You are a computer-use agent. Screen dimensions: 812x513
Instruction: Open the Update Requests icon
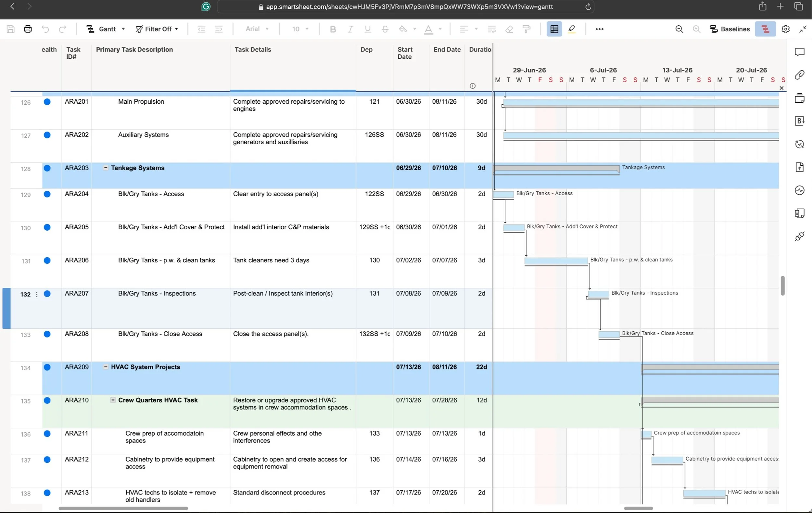(x=799, y=144)
